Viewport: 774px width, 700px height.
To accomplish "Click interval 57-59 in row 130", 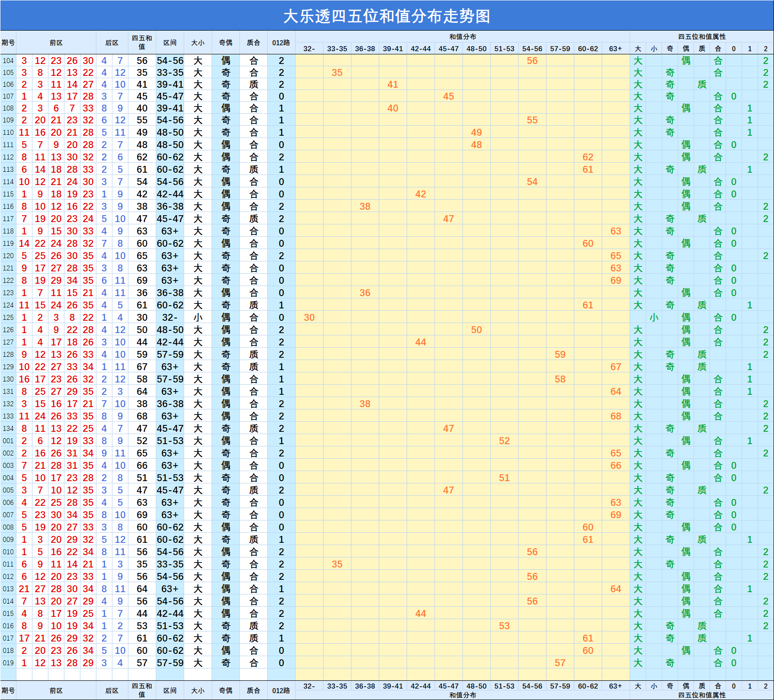I will pos(170,379).
